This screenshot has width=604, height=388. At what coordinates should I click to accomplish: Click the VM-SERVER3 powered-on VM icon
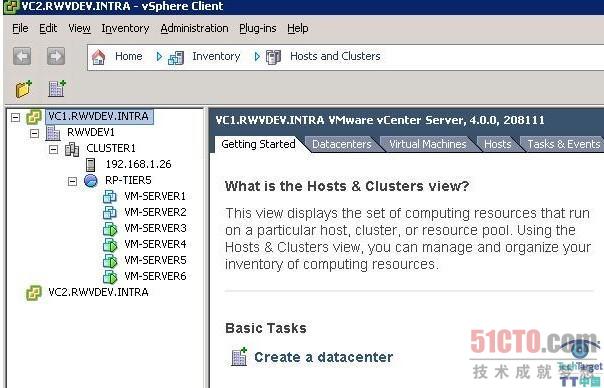pyautogui.click(x=110, y=228)
